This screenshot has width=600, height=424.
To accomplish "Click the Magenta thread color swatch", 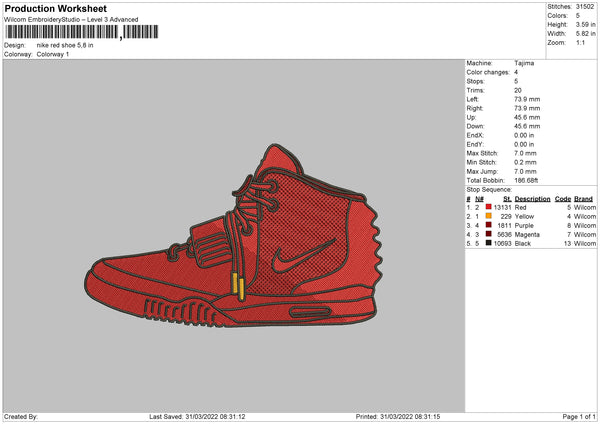I will click(x=488, y=234).
